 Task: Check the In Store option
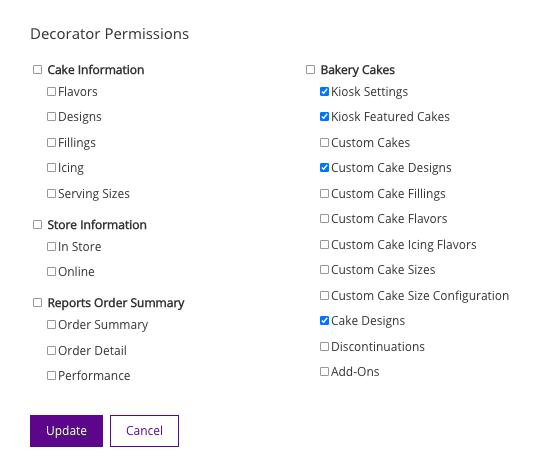pyautogui.click(x=51, y=246)
